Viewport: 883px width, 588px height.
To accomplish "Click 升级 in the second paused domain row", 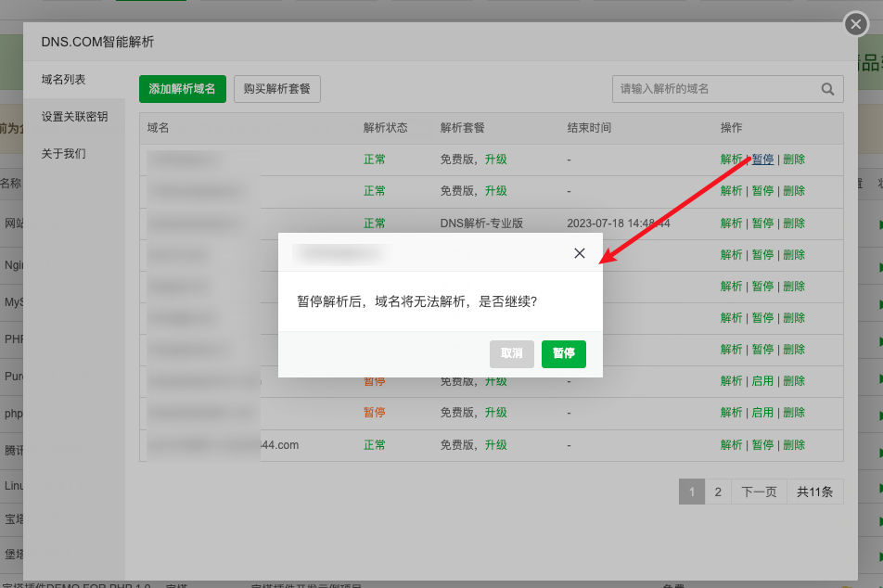I will pyautogui.click(x=495, y=413).
